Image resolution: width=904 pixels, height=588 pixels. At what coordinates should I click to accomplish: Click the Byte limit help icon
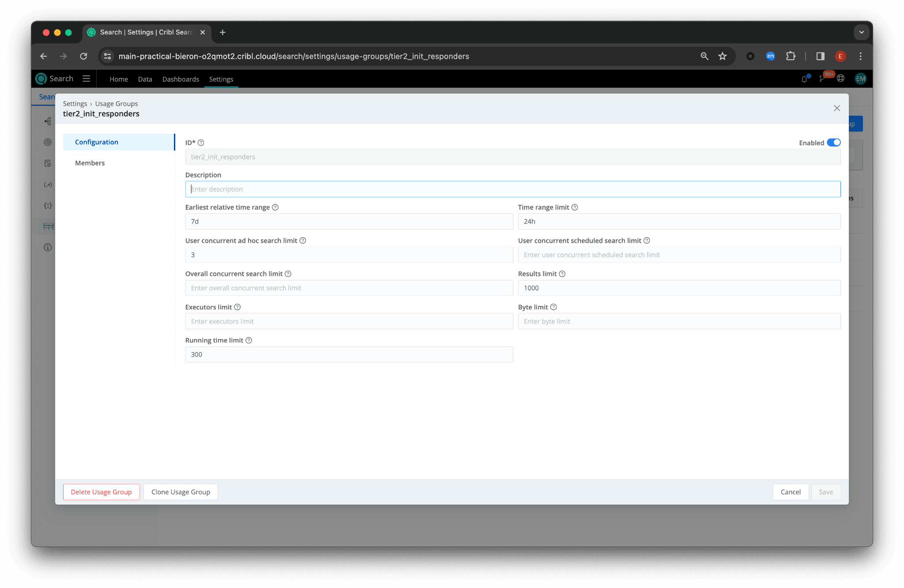554,307
